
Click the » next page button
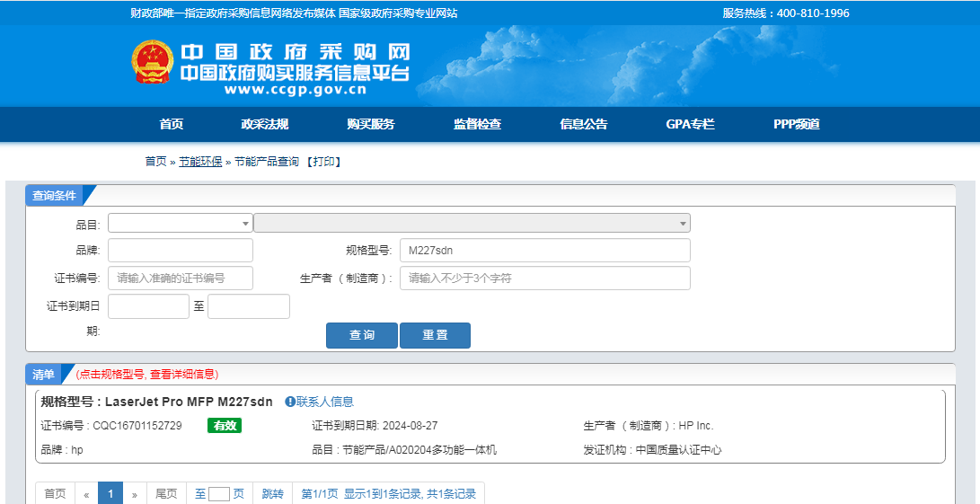tap(135, 494)
